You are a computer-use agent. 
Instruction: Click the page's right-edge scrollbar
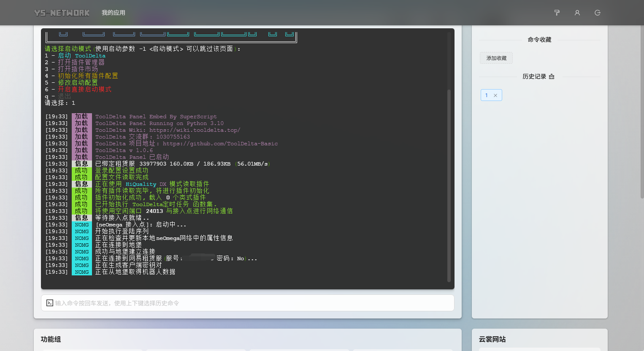641,127
